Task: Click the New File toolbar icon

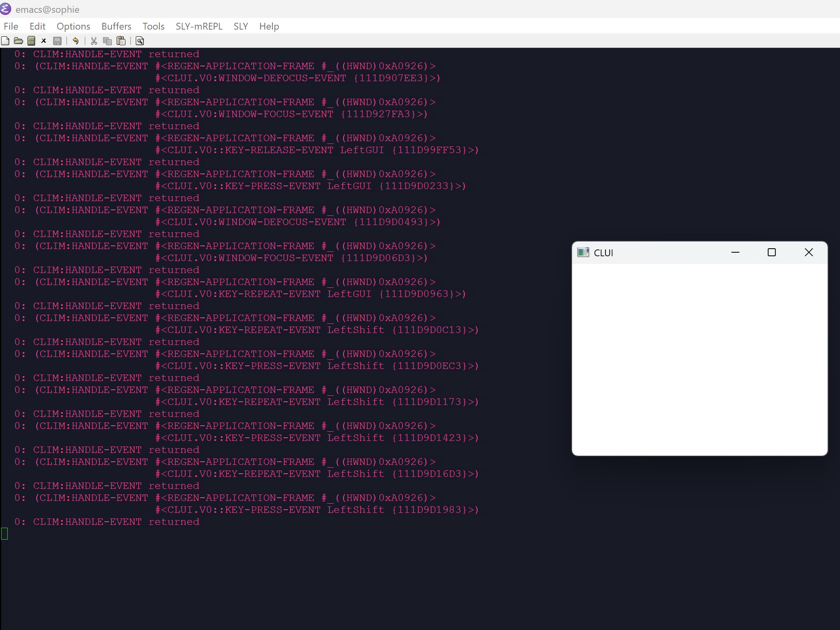Action: coord(5,41)
